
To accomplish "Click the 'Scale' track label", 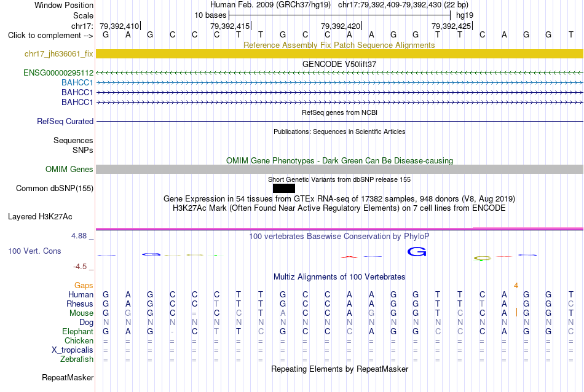I will point(83,15).
